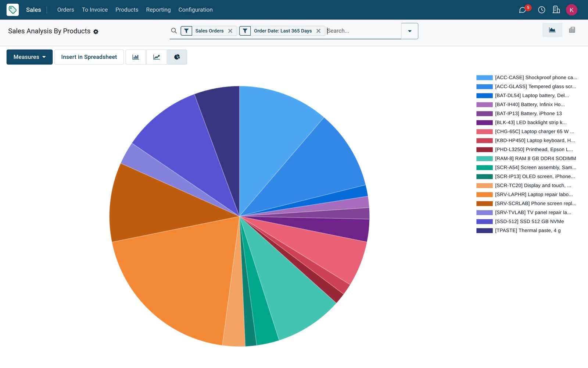Toggle SRV-TVLAB TV panel repair legend entry
Screen dimensions: 588x368
(x=524, y=213)
